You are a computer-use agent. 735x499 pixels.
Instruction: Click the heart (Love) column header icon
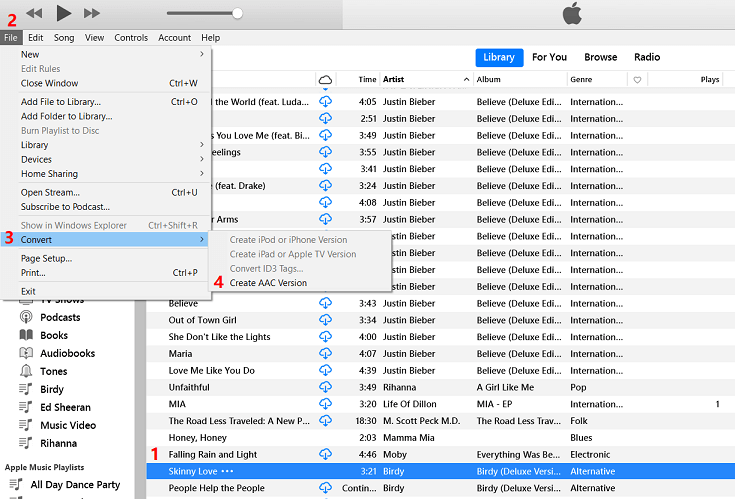[x=637, y=80]
